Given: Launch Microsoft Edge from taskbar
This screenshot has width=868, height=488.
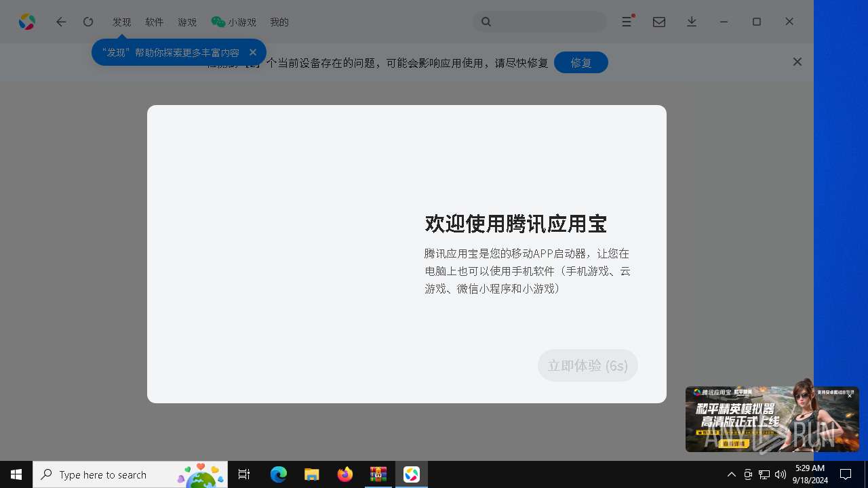Looking at the screenshot, I should coord(279,474).
